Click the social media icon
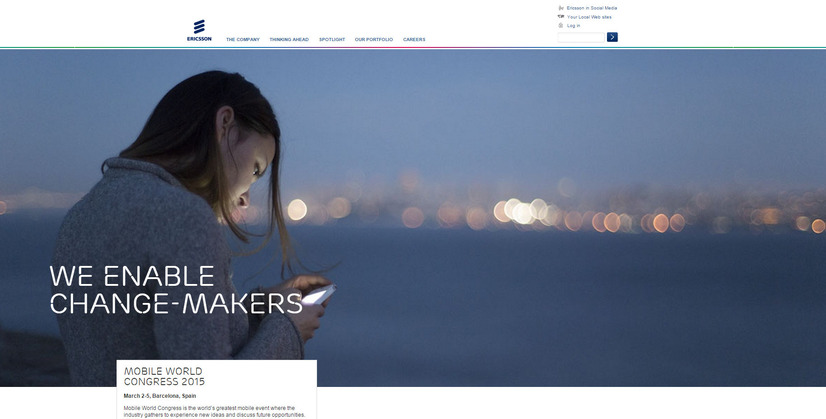The width and height of the screenshot is (826, 419). (x=561, y=8)
